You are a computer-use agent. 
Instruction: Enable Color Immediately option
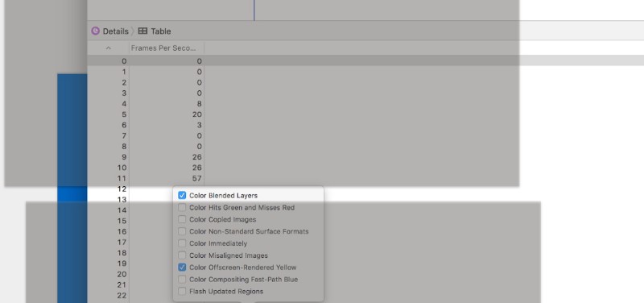[182, 243]
